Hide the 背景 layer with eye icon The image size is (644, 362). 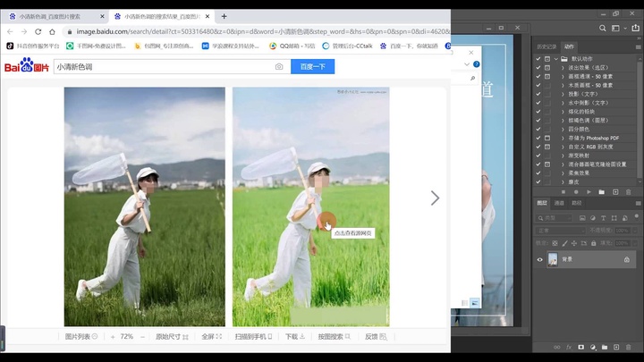tap(539, 259)
